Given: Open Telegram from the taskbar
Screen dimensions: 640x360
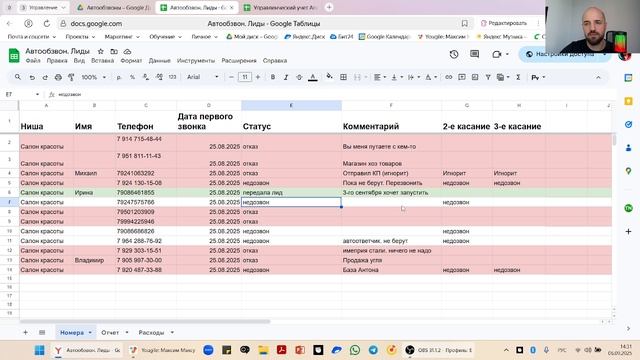Looking at the screenshot, I should pyautogui.click(x=373, y=350).
